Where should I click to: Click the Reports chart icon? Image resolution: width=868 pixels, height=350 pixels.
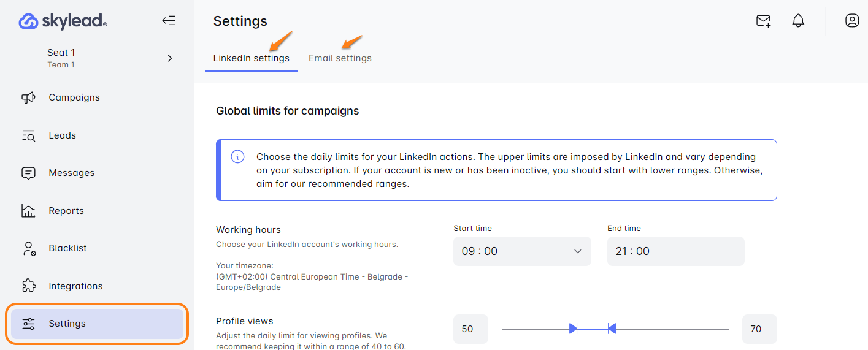(x=28, y=211)
